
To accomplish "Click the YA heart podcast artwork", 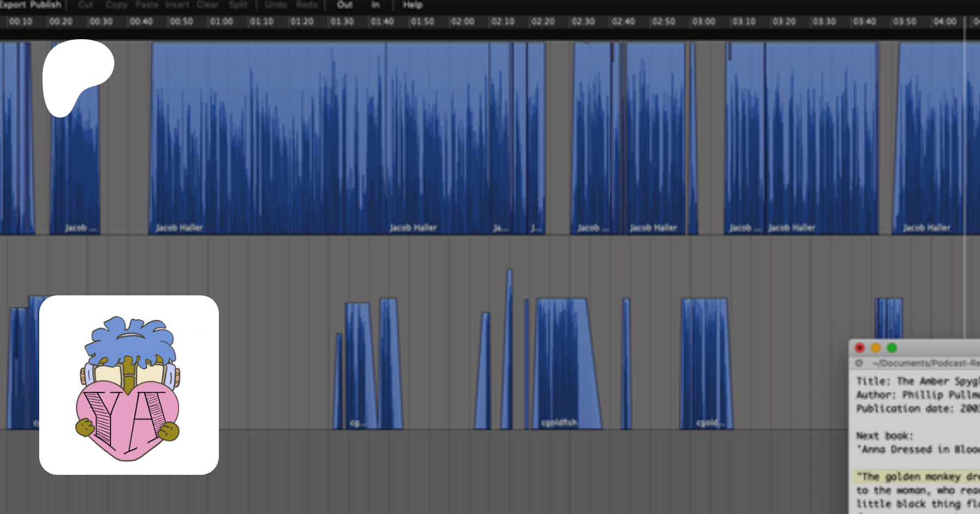I will click(x=129, y=385).
